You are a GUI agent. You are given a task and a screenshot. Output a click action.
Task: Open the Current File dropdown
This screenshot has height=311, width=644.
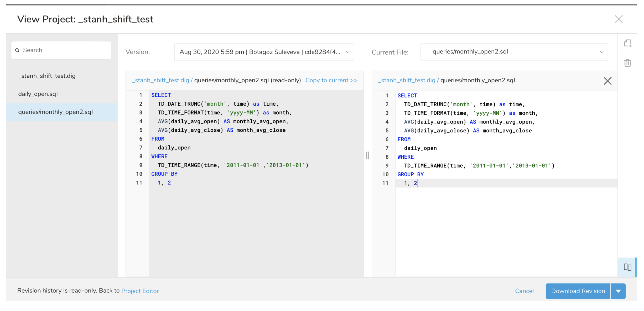(x=514, y=52)
